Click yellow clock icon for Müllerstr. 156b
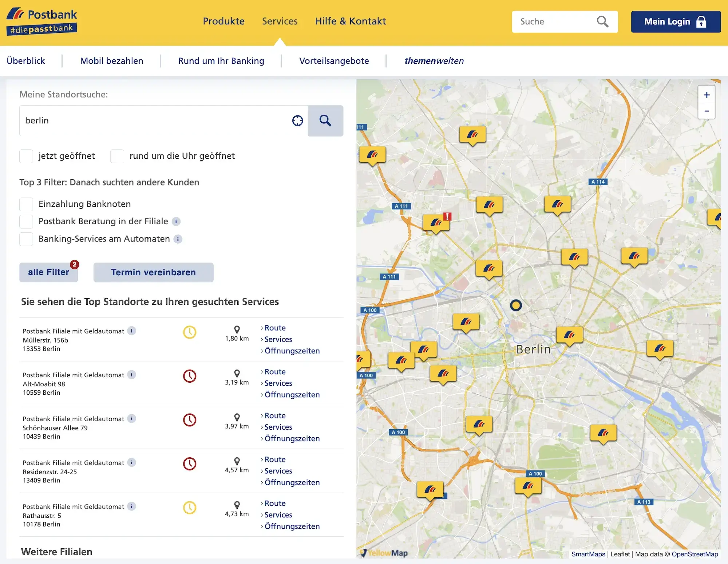 [x=190, y=332]
